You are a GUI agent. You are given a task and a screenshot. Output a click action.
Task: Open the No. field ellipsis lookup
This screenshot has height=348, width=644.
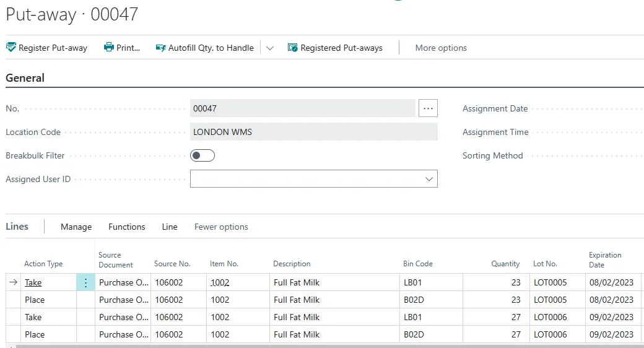tap(428, 108)
